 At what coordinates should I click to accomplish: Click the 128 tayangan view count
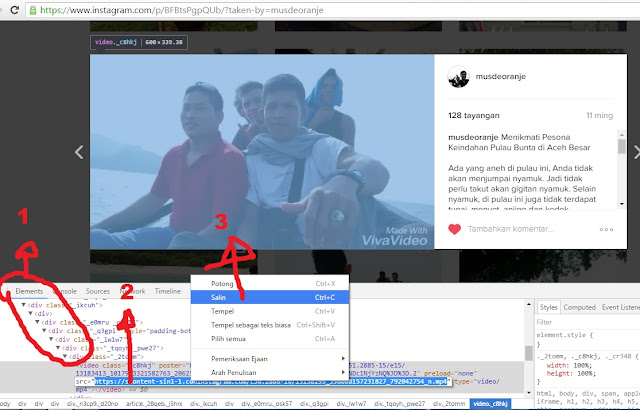pyautogui.click(x=473, y=115)
